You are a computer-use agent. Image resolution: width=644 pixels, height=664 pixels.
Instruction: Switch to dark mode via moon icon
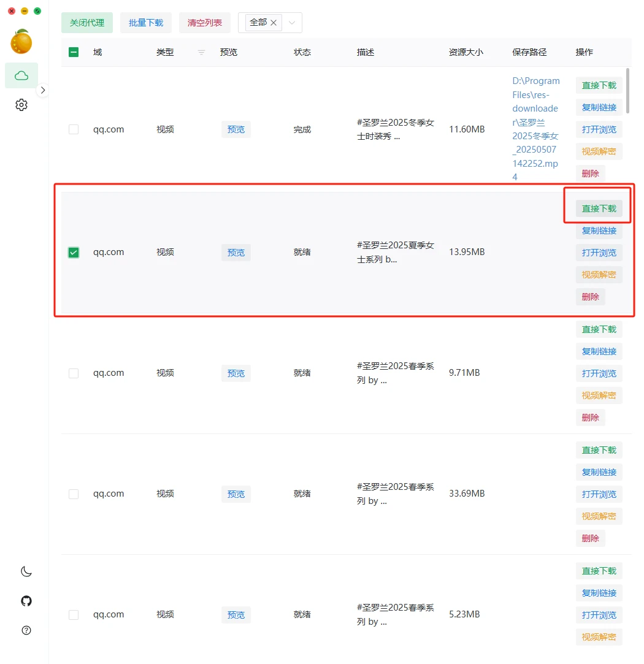tap(26, 571)
